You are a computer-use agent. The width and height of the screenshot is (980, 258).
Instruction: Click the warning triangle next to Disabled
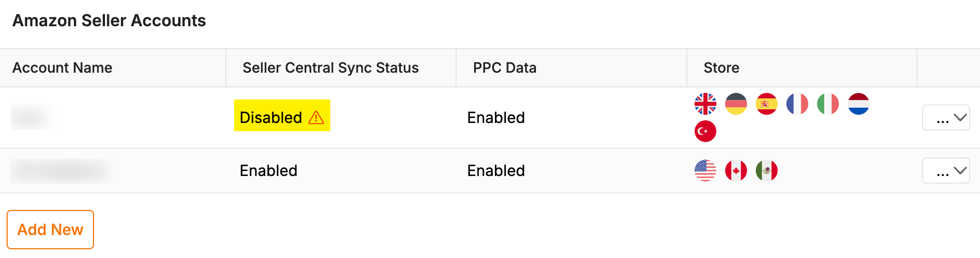pos(316,118)
